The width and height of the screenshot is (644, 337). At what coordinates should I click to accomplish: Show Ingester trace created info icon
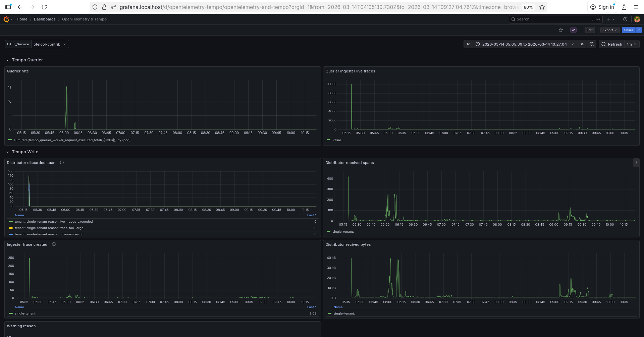54,244
